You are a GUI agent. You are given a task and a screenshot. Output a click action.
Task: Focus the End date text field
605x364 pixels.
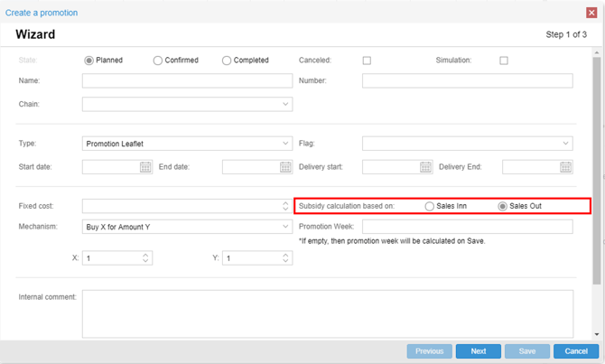(251, 167)
